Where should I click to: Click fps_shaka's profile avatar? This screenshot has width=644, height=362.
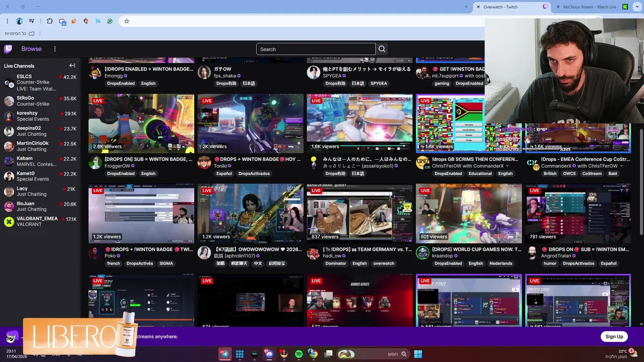pyautogui.click(x=204, y=72)
